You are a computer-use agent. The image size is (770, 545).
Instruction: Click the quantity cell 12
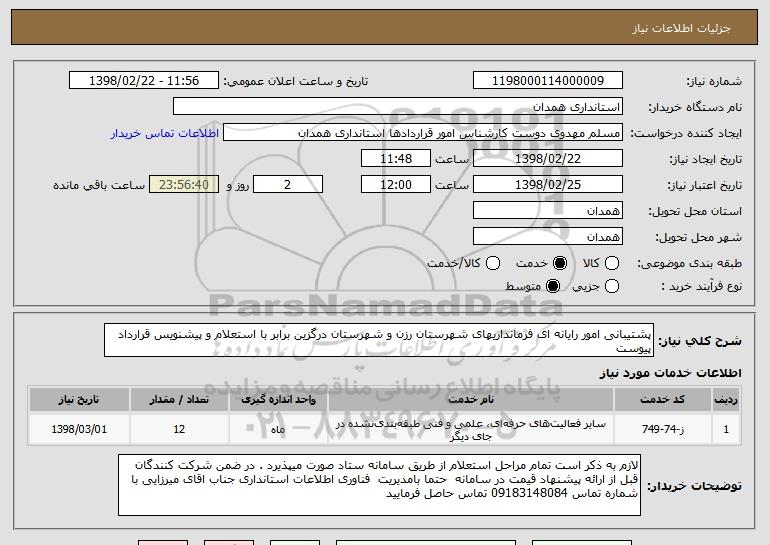pos(179,429)
